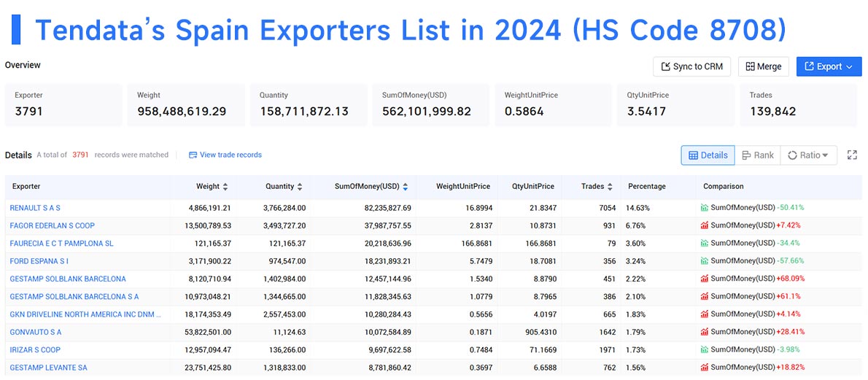Open exporter GKN DRIVELINE NORTH AMERICA INC
This screenshot has width=868, height=380.
tap(86, 314)
